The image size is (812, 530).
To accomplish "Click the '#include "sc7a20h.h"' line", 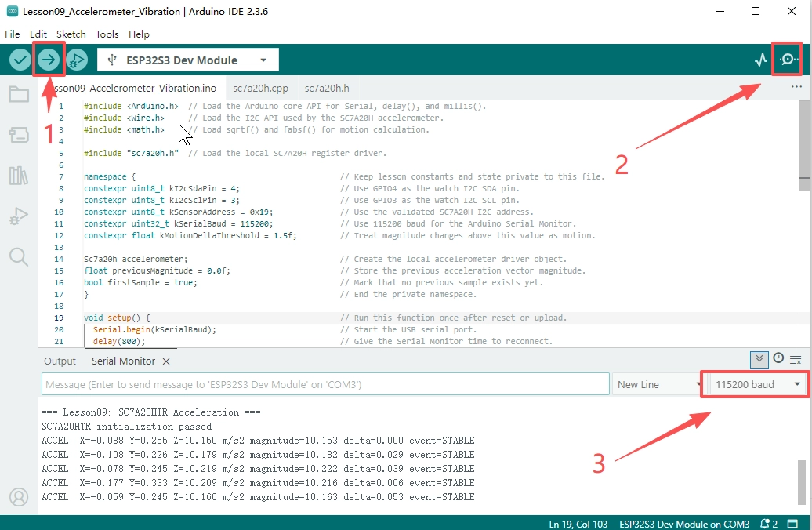I will pos(131,154).
